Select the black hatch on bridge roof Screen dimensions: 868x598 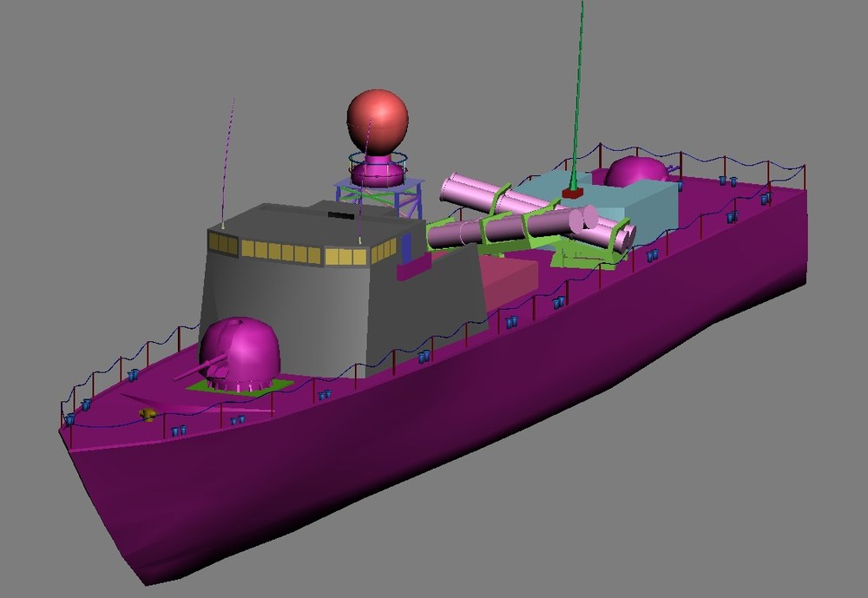340,215
